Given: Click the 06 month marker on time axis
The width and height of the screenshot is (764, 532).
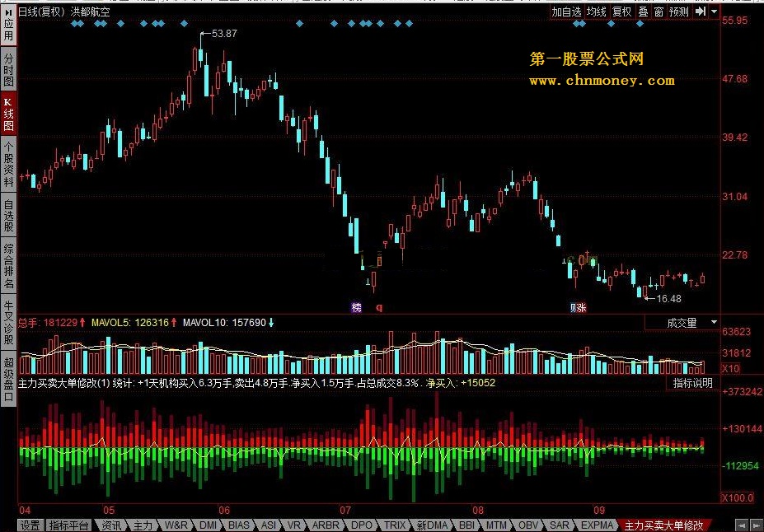Looking at the screenshot, I should (x=223, y=510).
